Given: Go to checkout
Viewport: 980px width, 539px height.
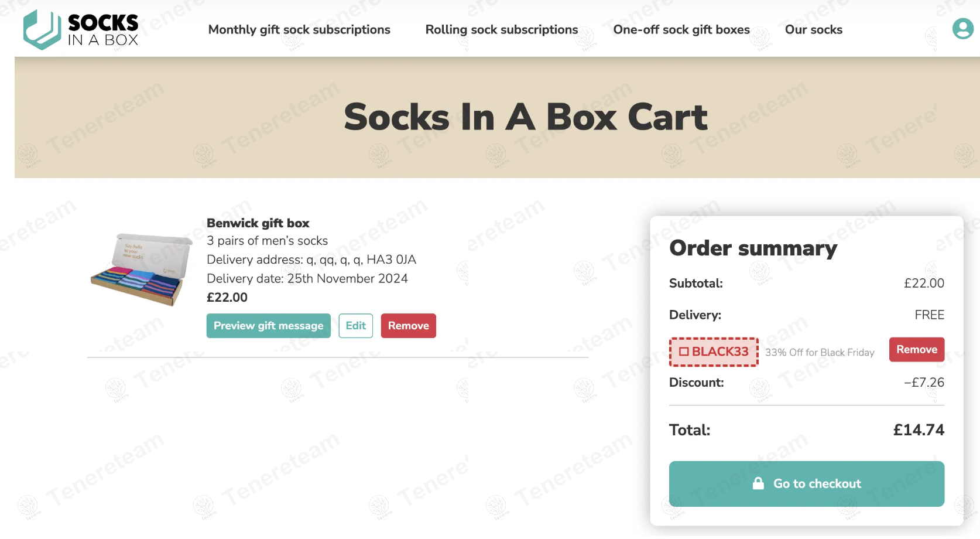Looking at the screenshot, I should (x=807, y=484).
